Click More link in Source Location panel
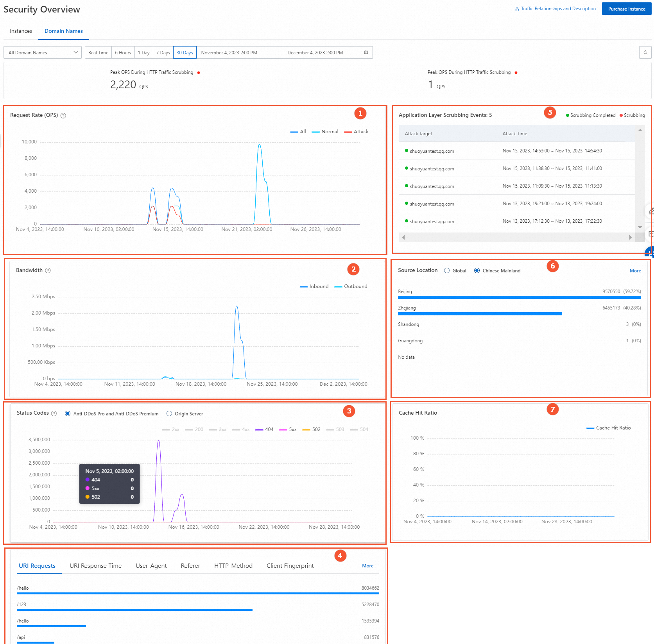This screenshot has height=644, width=654. click(635, 270)
